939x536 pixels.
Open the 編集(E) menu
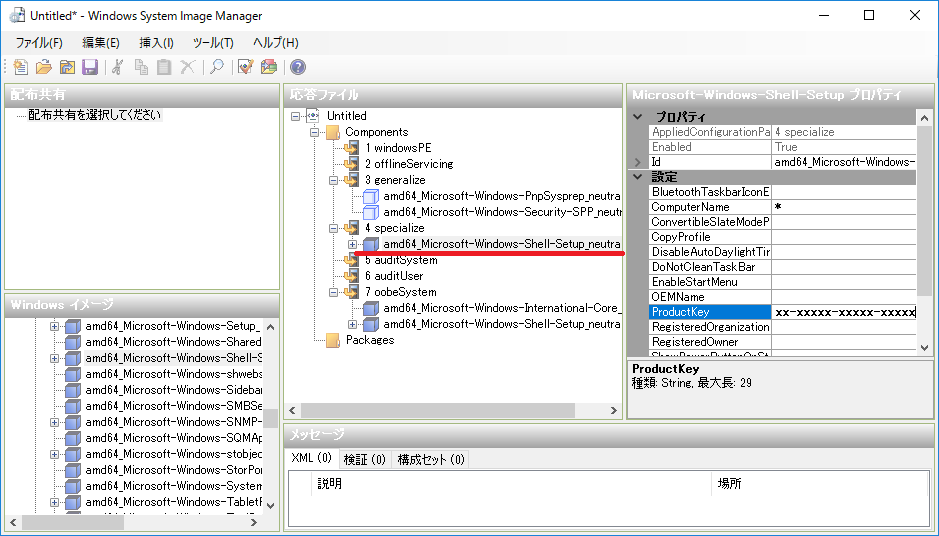click(x=101, y=43)
